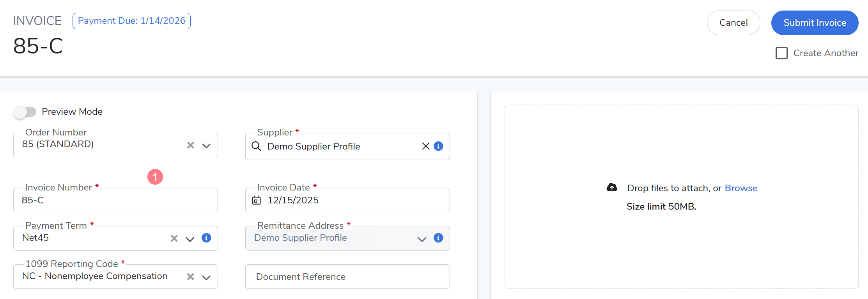Viewport: 868px width, 299px height.
Task: Click the cloud upload icon
Action: 612,188
